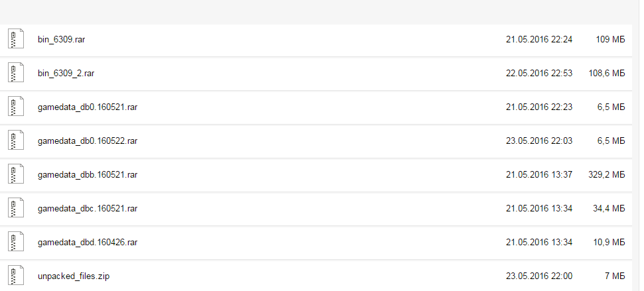This screenshot has width=644, height=291.
Task: Click the icon next to gamedata_db0.160522.rar
Action: click(16, 141)
